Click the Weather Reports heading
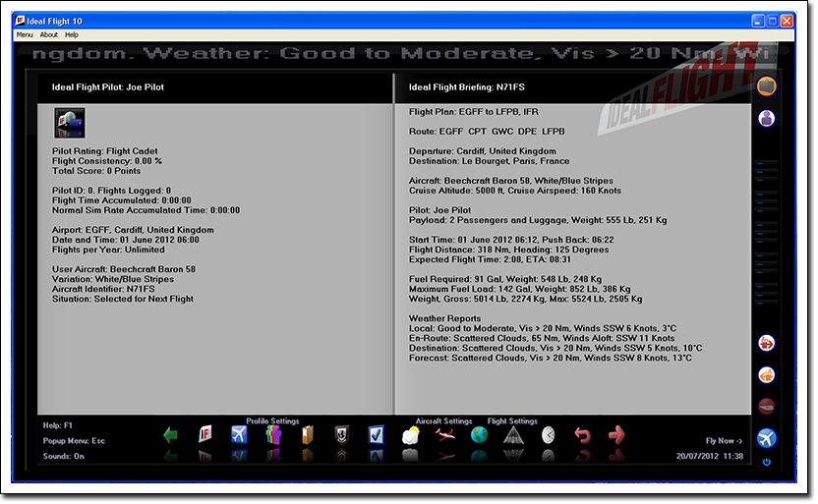This screenshot has width=818, height=504. tap(445, 318)
